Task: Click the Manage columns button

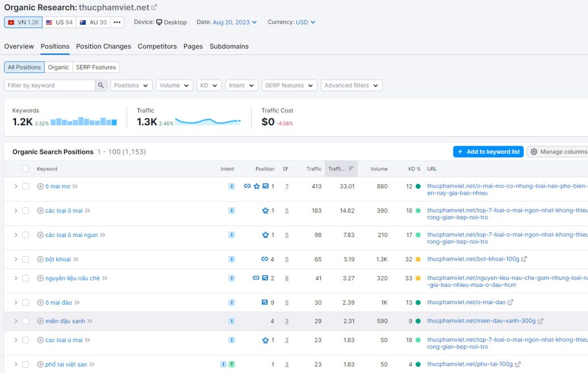Action: click(x=558, y=151)
